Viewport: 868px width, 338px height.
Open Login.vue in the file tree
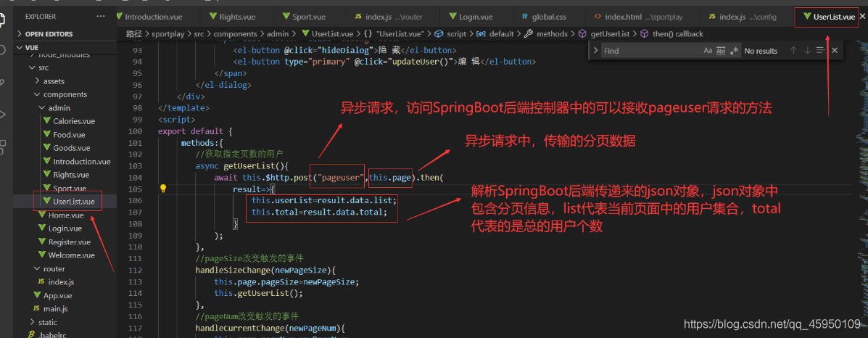pos(59,228)
